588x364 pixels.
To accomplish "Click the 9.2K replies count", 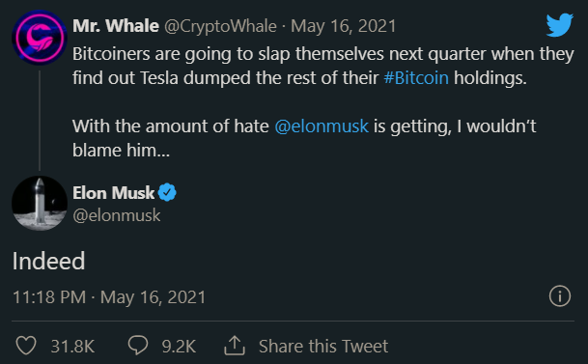I will pos(179,346).
